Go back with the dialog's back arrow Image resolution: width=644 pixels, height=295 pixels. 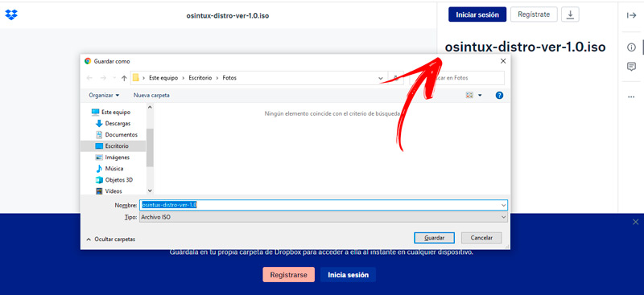click(x=89, y=78)
